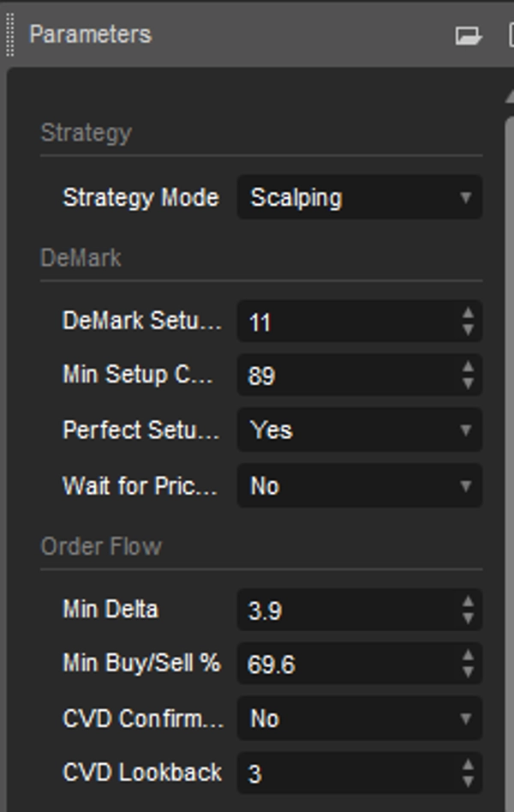Screen dimensions: 514x812
Task: Increase CVD Lookback with up arrow
Action: point(468,766)
